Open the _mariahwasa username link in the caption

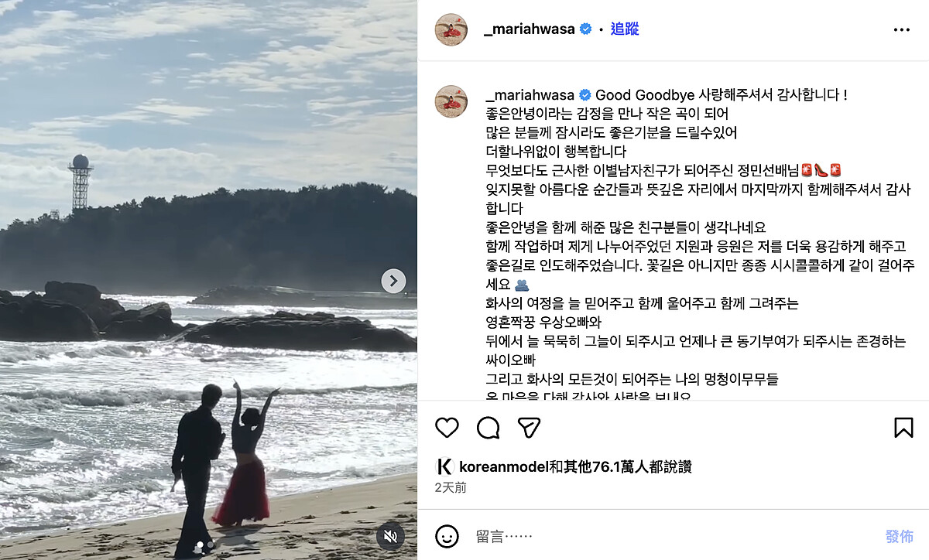[530, 96]
